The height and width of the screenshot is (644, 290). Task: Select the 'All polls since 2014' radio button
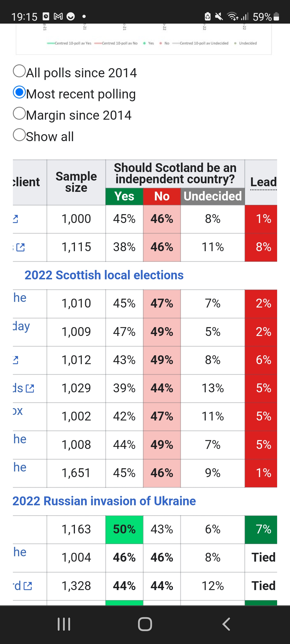click(x=19, y=71)
